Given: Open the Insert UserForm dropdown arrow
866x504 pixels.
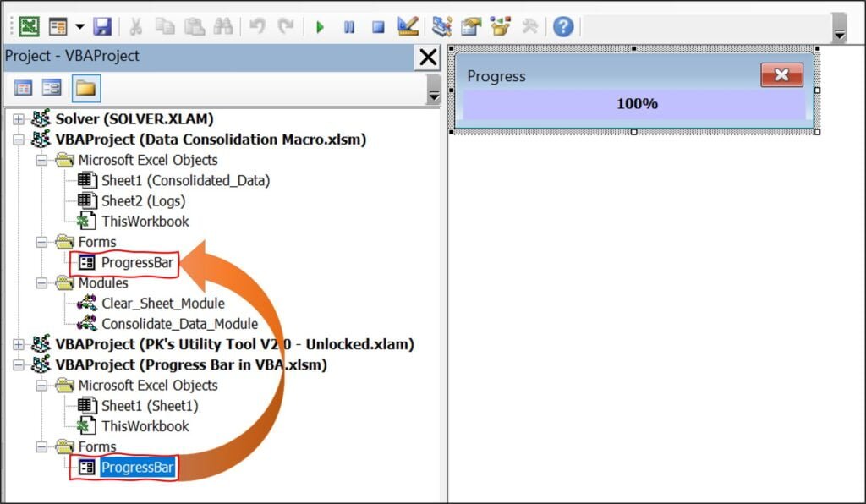Looking at the screenshot, I should click(x=79, y=26).
